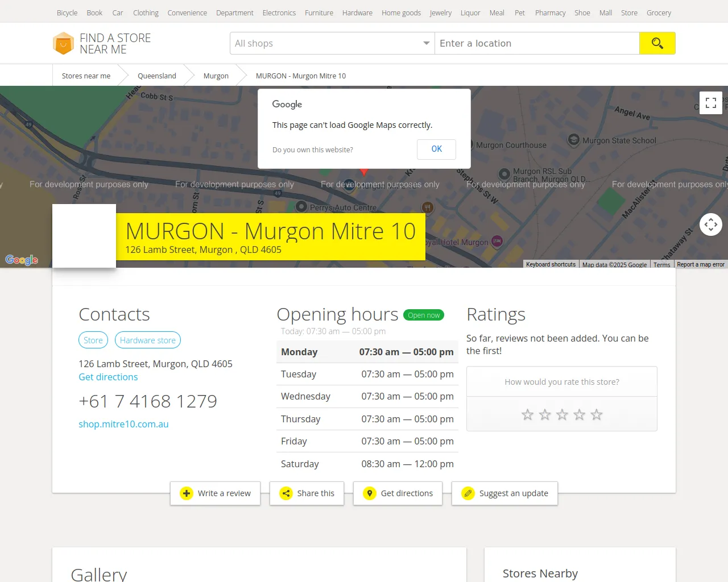
Task: Click the map camera pan control
Action: click(710, 225)
